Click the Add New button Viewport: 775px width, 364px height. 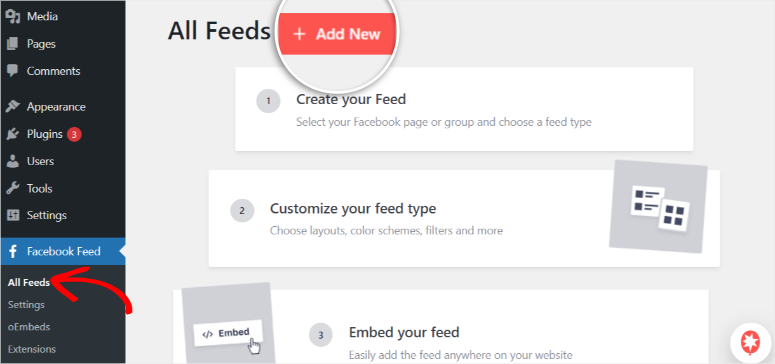tap(337, 34)
